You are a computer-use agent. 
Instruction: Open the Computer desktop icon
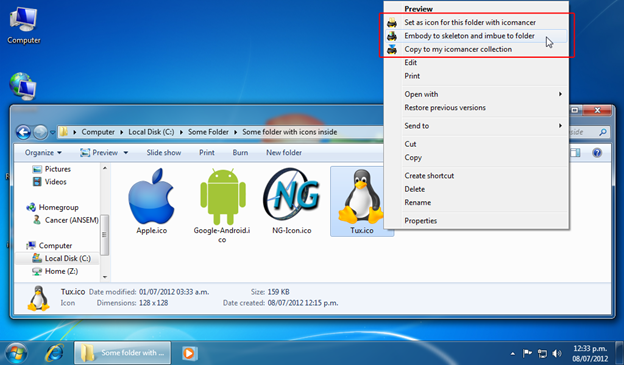[23, 25]
